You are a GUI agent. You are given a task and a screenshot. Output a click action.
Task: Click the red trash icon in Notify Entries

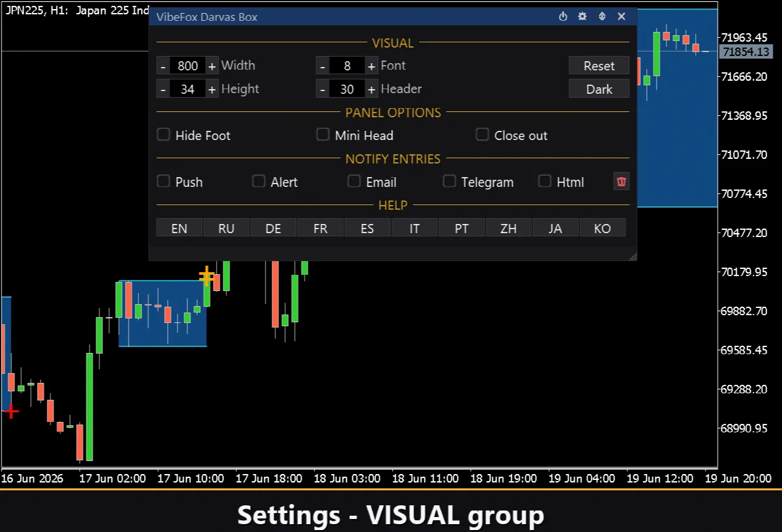point(621,182)
